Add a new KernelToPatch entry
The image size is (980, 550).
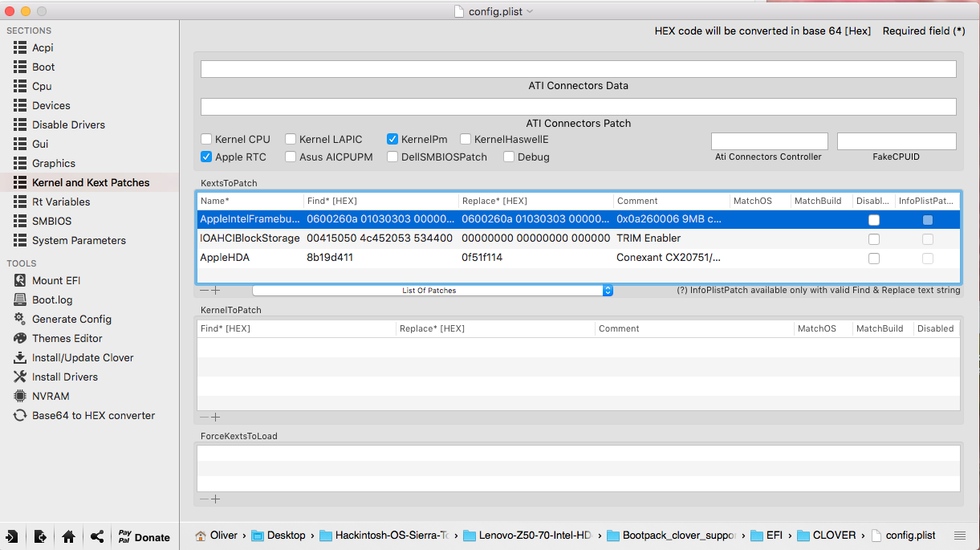pyautogui.click(x=215, y=417)
